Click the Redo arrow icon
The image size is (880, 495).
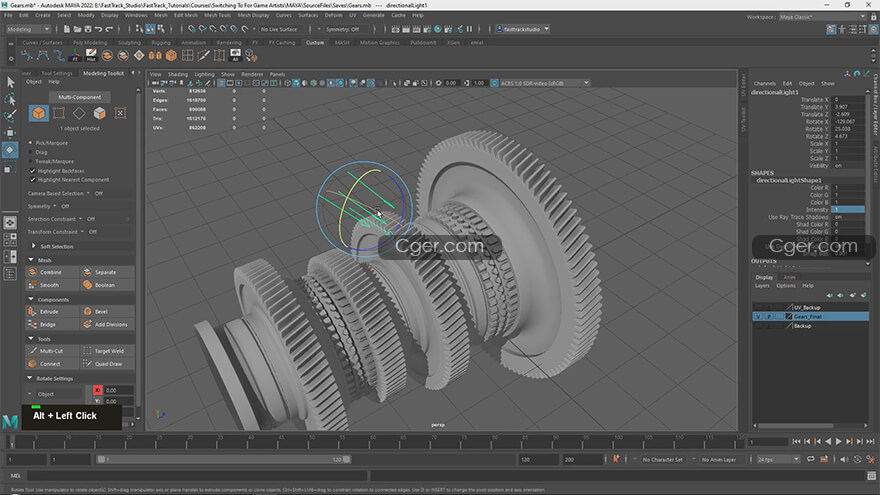click(109, 29)
